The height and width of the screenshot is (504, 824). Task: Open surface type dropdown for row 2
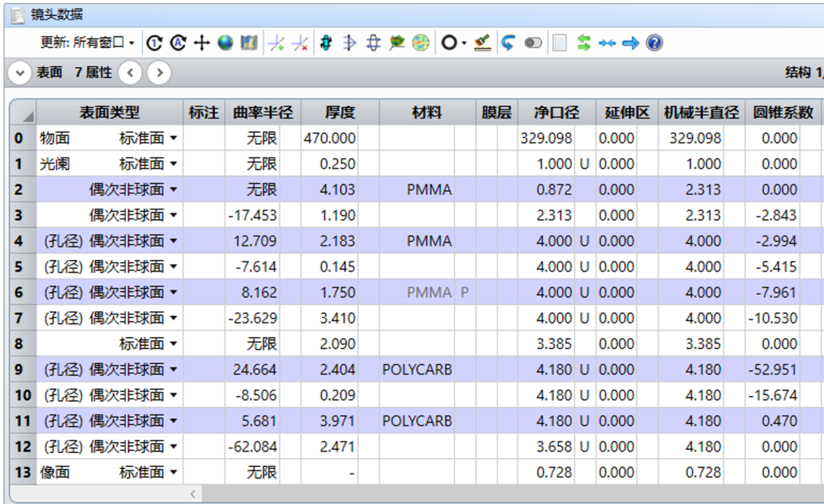click(x=173, y=190)
